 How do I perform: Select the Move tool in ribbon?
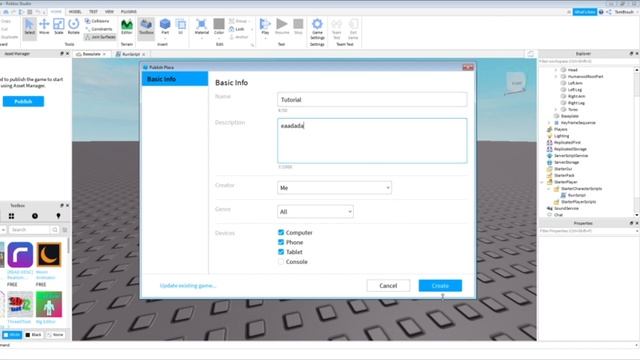click(44, 27)
